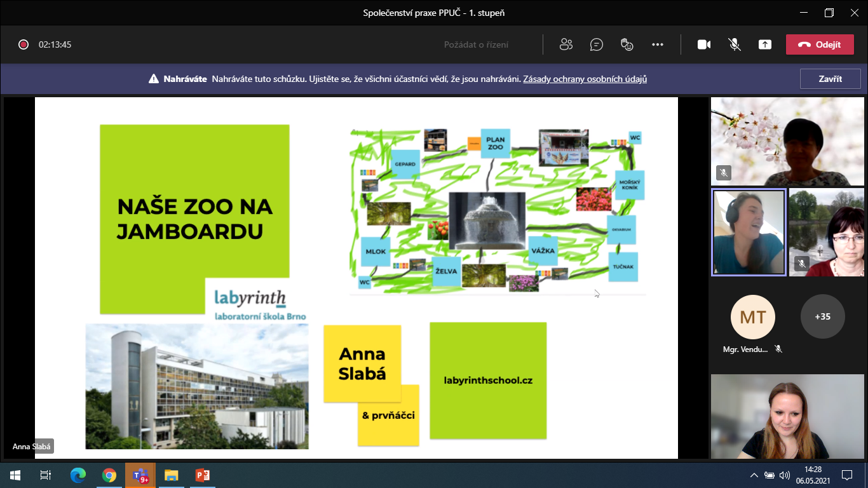Select the MT participant avatar
This screenshot has height=488, width=868.
click(753, 316)
